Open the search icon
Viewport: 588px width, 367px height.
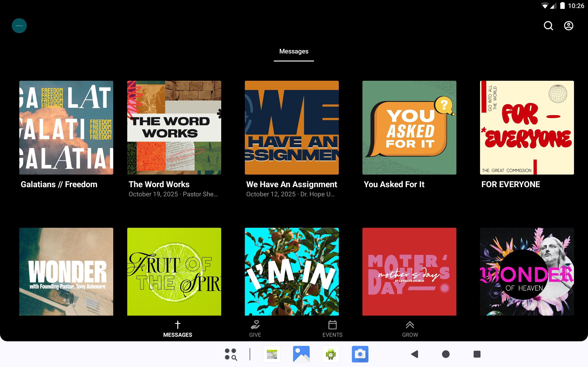pyautogui.click(x=548, y=26)
